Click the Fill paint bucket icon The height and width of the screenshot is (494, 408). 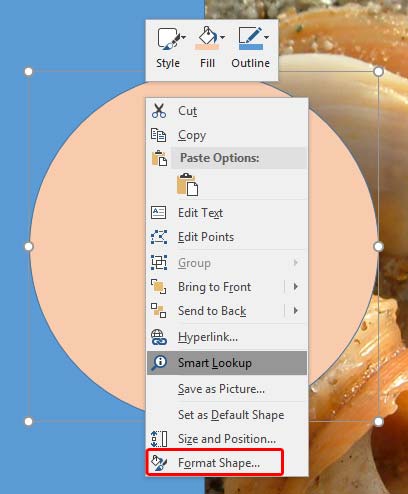(207, 35)
